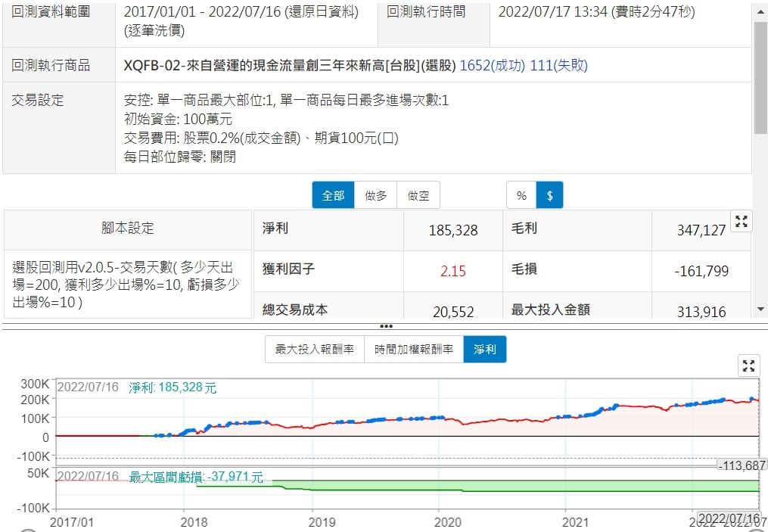Click the 2022/07/16 date marker on the time axis

728,518
